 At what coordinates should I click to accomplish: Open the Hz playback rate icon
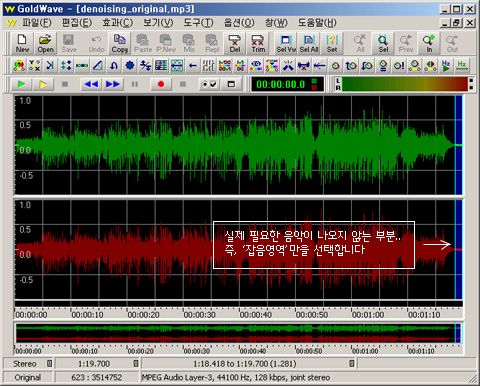point(446,66)
